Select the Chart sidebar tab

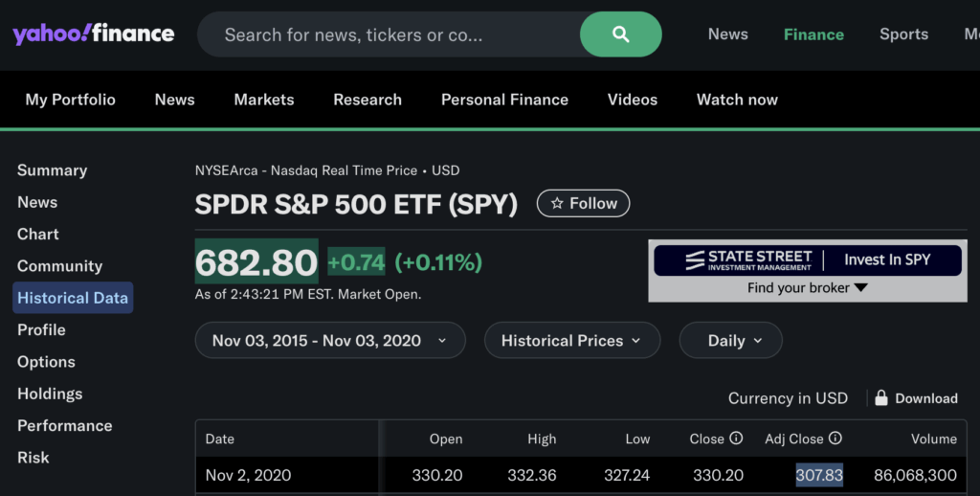pyautogui.click(x=38, y=234)
